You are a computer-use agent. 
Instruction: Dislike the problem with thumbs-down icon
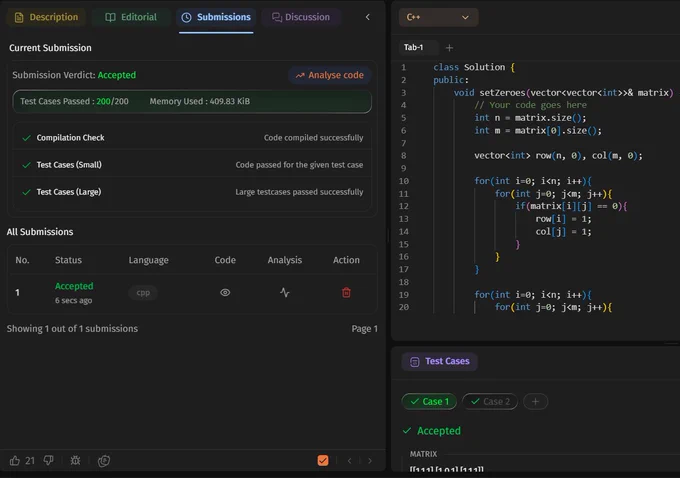(49, 461)
